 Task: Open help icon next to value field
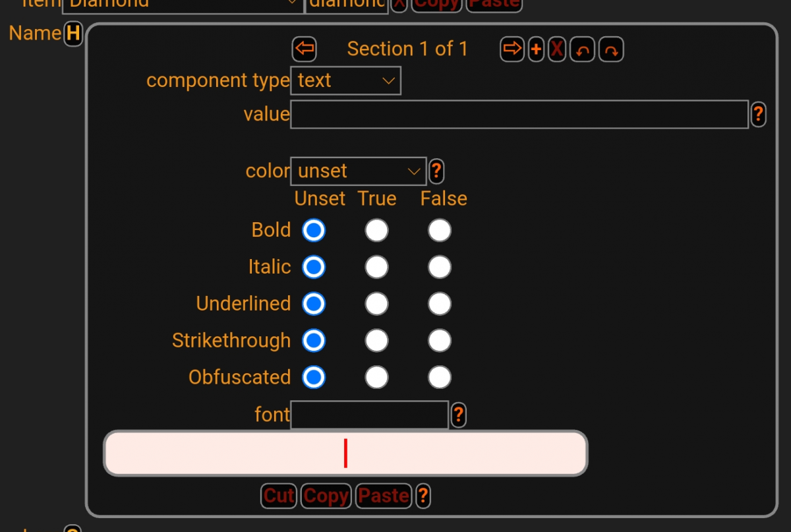click(758, 115)
